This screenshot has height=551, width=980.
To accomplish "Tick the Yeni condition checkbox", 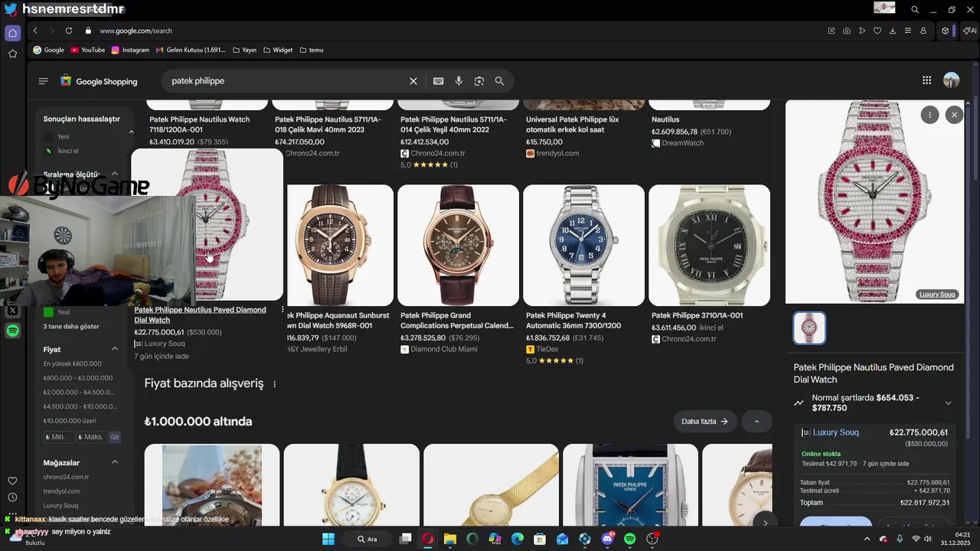I will click(x=48, y=136).
